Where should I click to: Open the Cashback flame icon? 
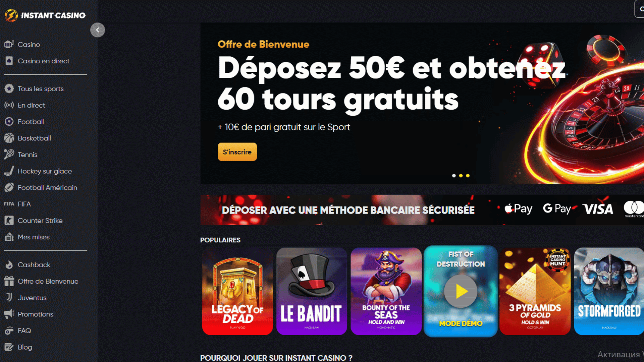pos(9,265)
